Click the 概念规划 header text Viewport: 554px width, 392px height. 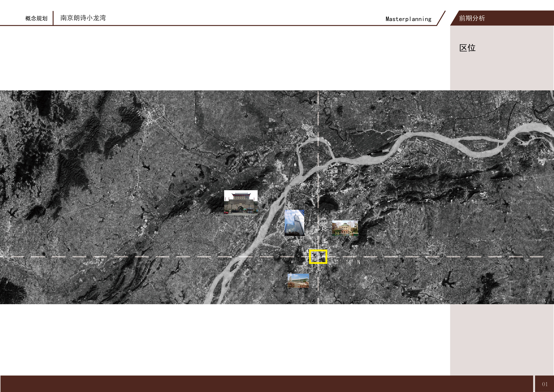pos(36,18)
